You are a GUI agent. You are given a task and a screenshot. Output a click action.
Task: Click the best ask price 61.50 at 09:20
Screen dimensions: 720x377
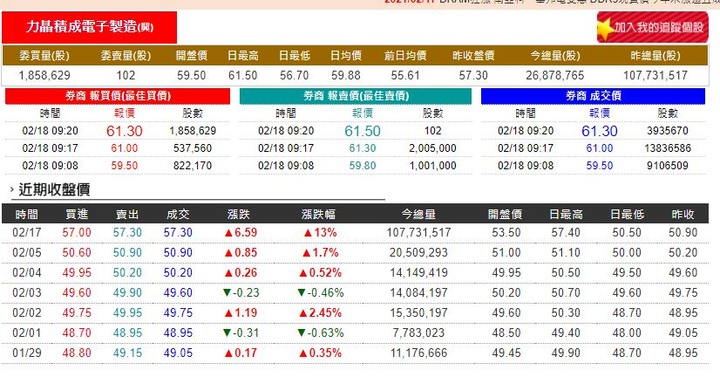tap(362, 131)
